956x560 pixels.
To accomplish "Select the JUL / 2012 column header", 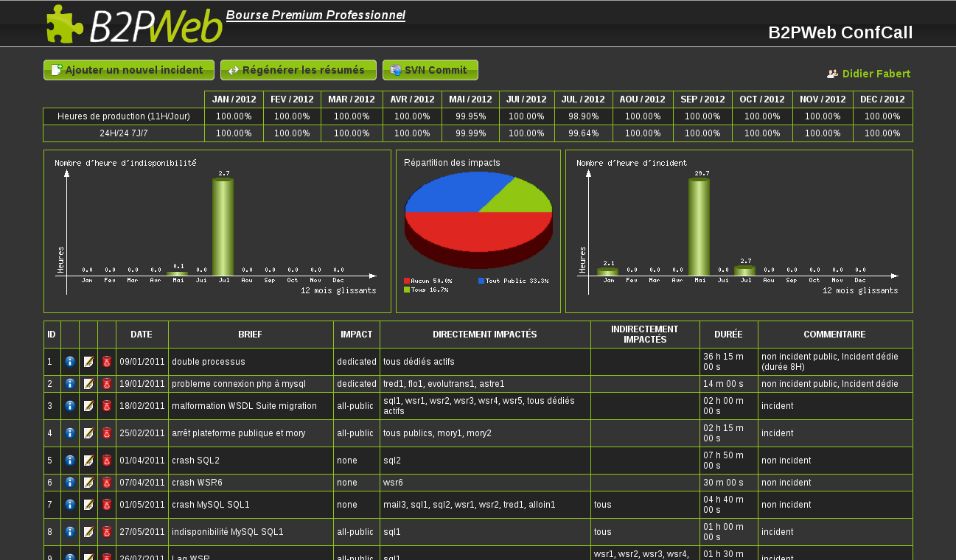I will tap(584, 99).
